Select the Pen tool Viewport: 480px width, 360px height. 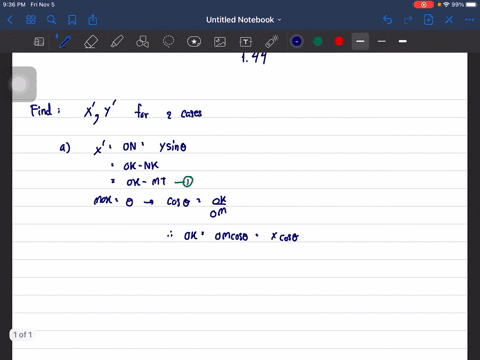click(64, 42)
